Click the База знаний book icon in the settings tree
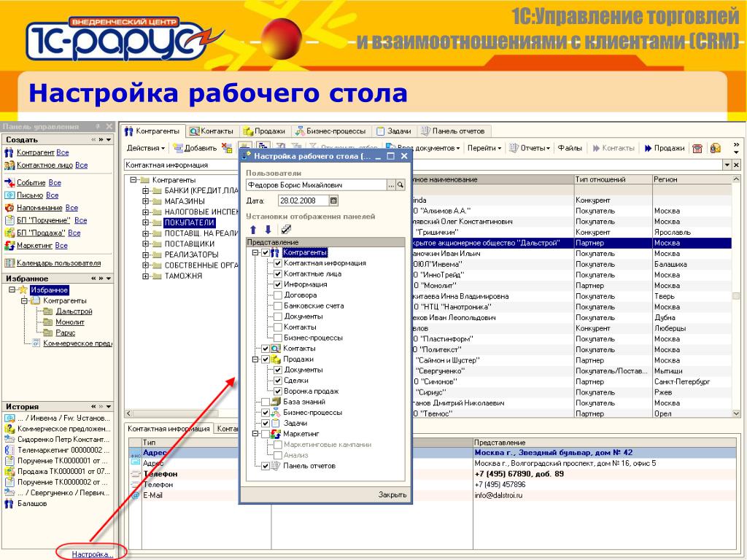Viewport: 747px width, 560px height. tap(276, 402)
